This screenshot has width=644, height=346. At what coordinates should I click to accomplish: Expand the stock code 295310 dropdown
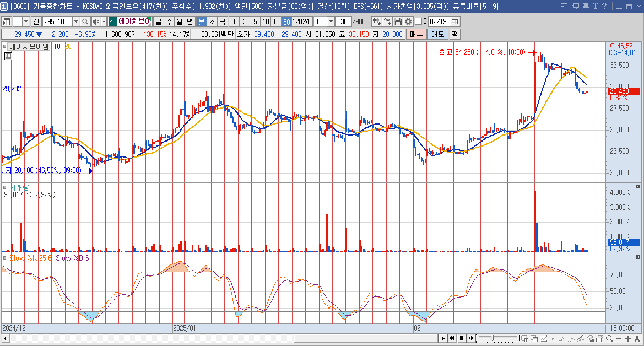pos(76,21)
